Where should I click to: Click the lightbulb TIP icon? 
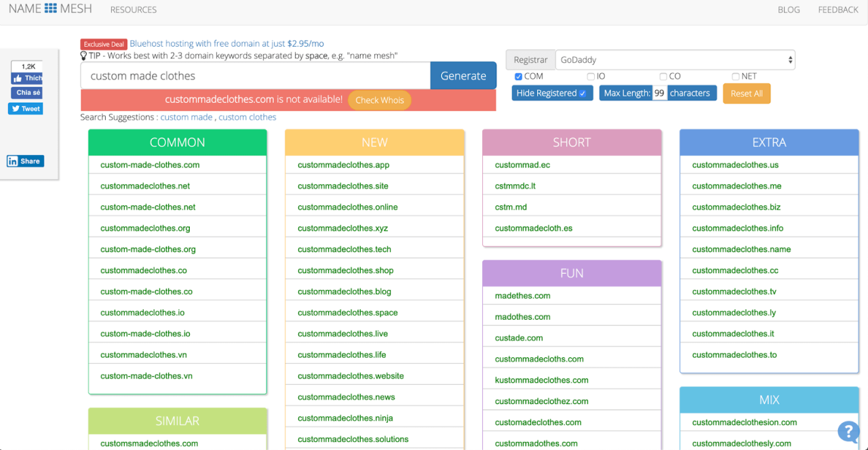tap(84, 56)
